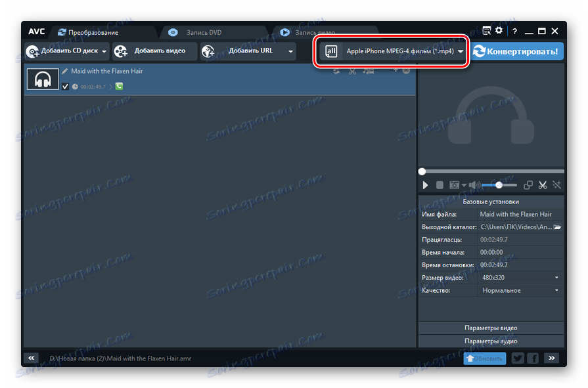Screen dimensions: 588x388
Task: Click the scissors cut icon in player controls
Action: click(543, 185)
